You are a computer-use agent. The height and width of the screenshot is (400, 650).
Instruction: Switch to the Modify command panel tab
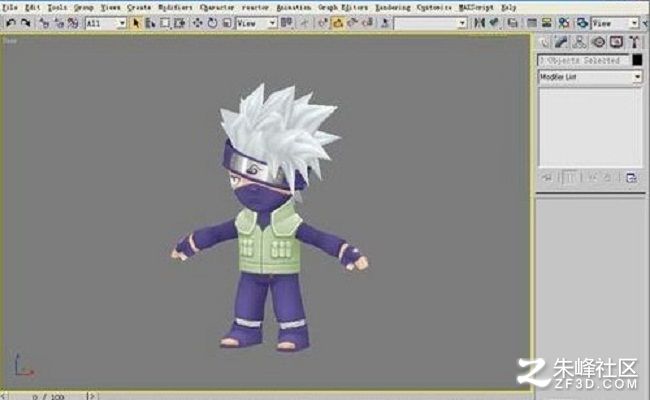pyautogui.click(x=561, y=42)
